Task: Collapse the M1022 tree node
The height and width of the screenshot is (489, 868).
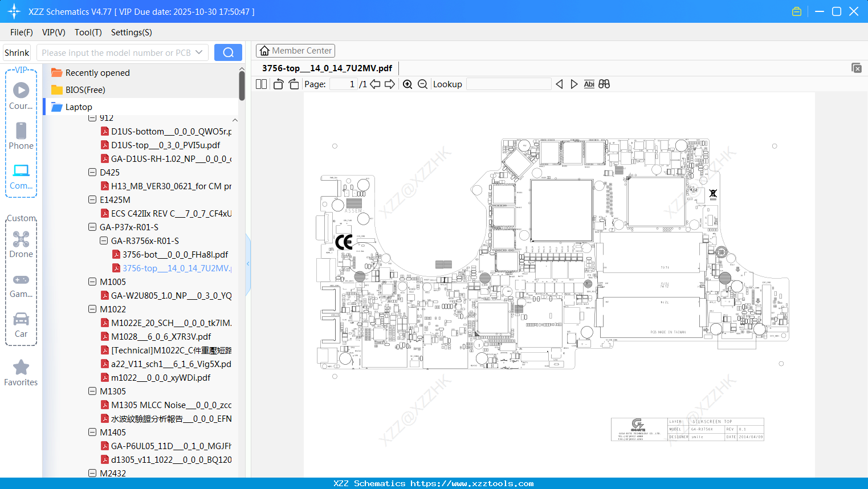Action: 92,309
